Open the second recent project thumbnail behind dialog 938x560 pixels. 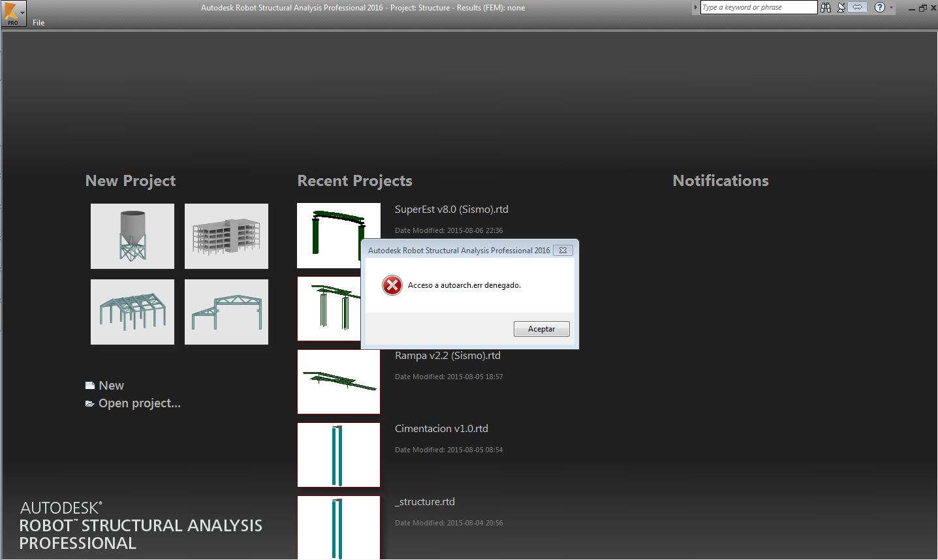[x=328, y=309]
